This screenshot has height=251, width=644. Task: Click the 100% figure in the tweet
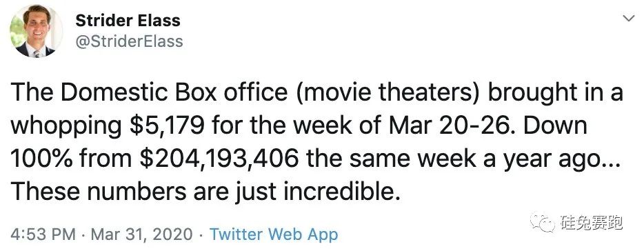click(x=39, y=159)
